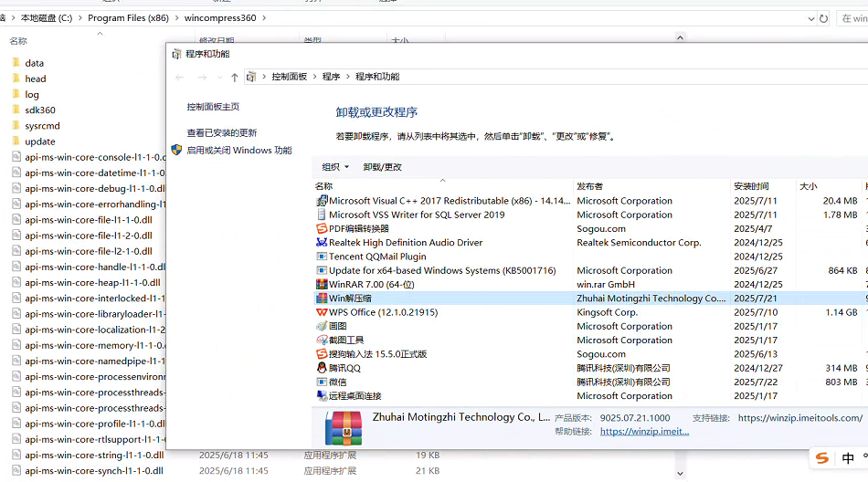Click the 搜狗输入法 icon in program list

(322, 354)
